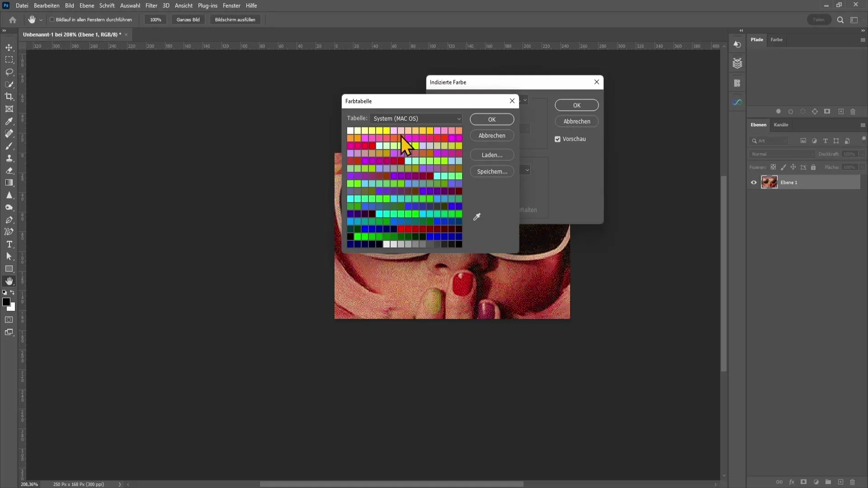Click the white swatch in the color table
Screen dimensions: 868x488
(x=350, y=131)
